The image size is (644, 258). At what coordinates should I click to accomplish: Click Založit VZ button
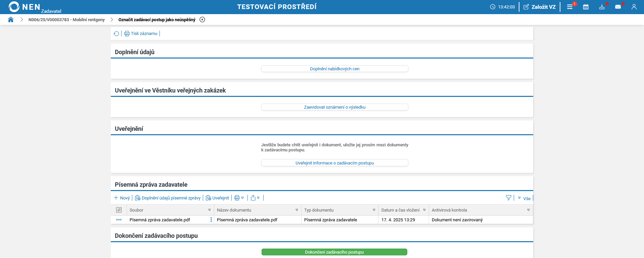[540, 7]
